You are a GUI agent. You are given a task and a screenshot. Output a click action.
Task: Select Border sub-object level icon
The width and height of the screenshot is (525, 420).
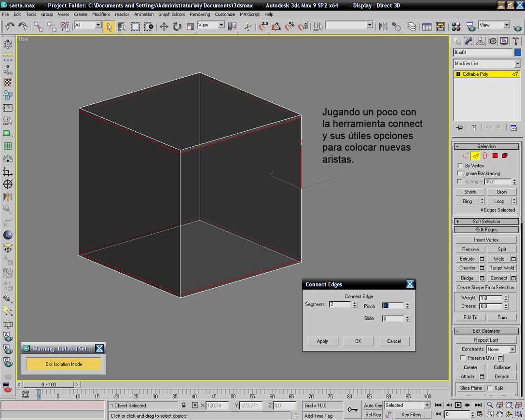click(485, 156)
